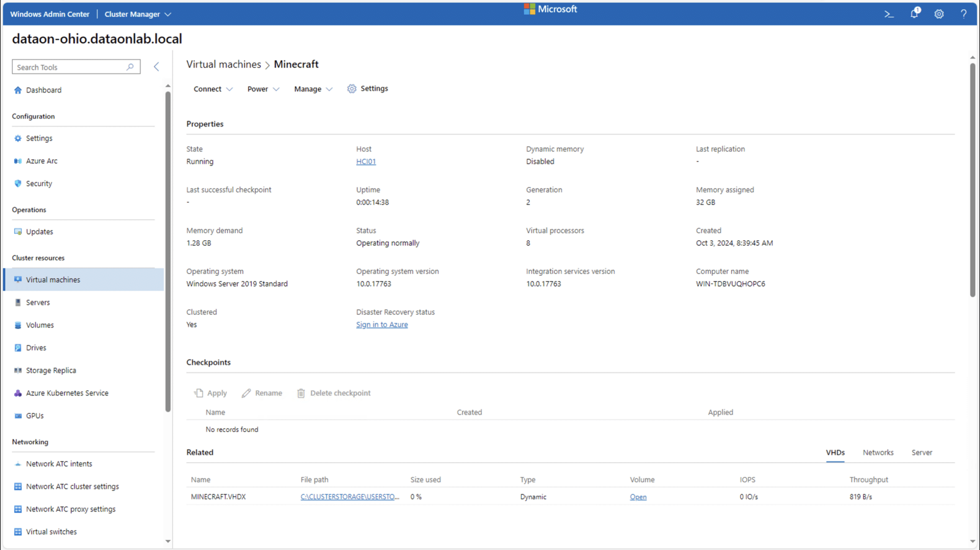This screenshot has height=550, width=980.
Task: Open the Volumes icon
Action: (18, 325)
